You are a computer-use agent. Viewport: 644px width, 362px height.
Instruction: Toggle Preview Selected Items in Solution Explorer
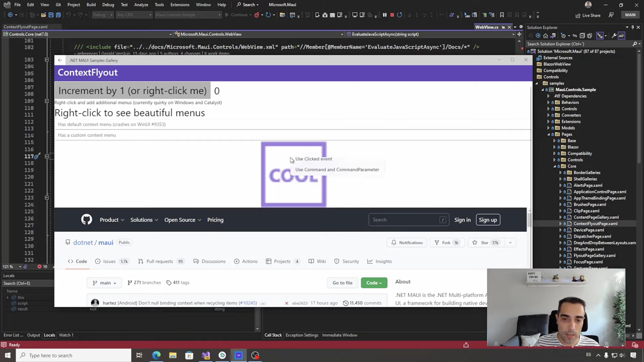pyautogui.click(x=622, y=36)
